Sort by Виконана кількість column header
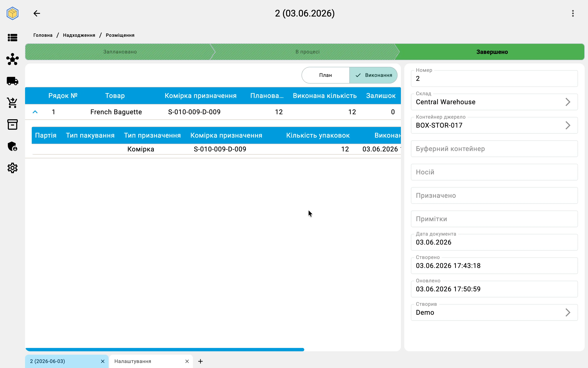The height and width of the screenshot is (368, 588). point(325,96)
